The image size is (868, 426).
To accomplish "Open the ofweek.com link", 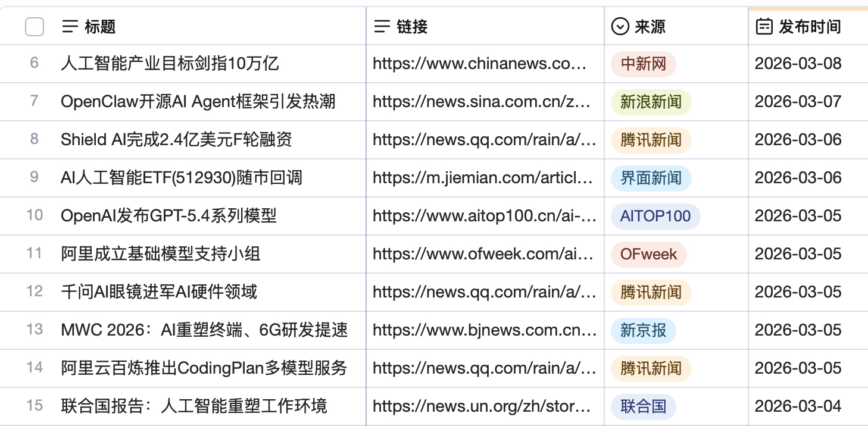I will pyautogui.click(x=483, y=253).
